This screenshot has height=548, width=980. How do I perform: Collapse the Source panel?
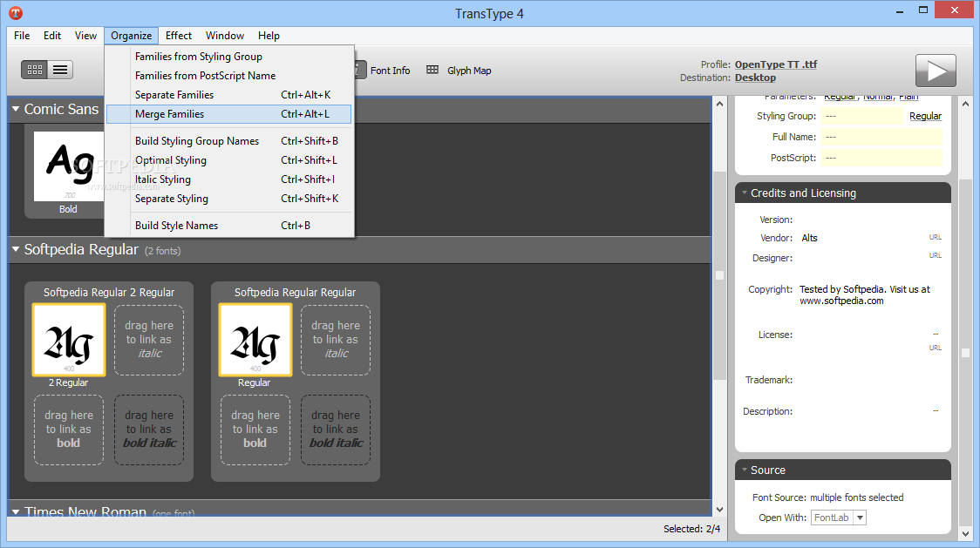click(745, 470)
